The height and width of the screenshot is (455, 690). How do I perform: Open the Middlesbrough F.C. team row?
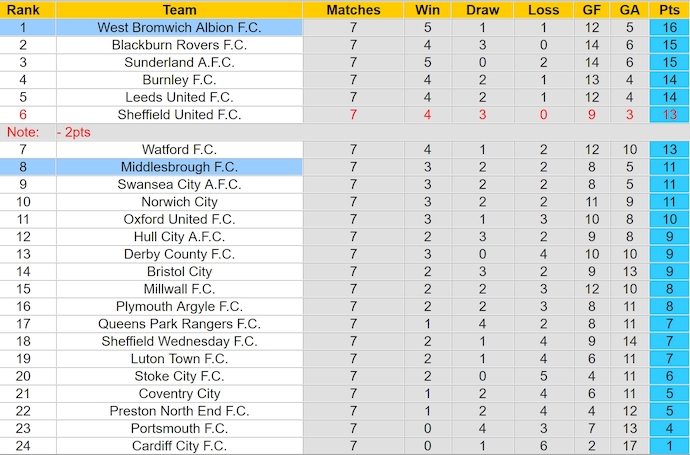coord(179,167)
